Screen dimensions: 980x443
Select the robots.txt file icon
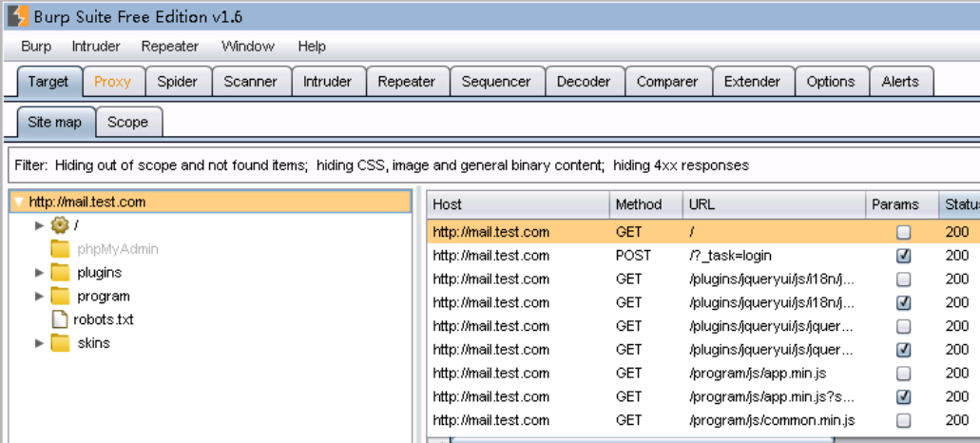coord(59,320)
